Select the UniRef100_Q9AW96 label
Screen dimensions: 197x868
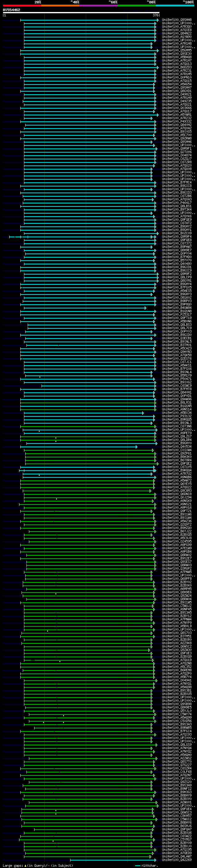177,399
